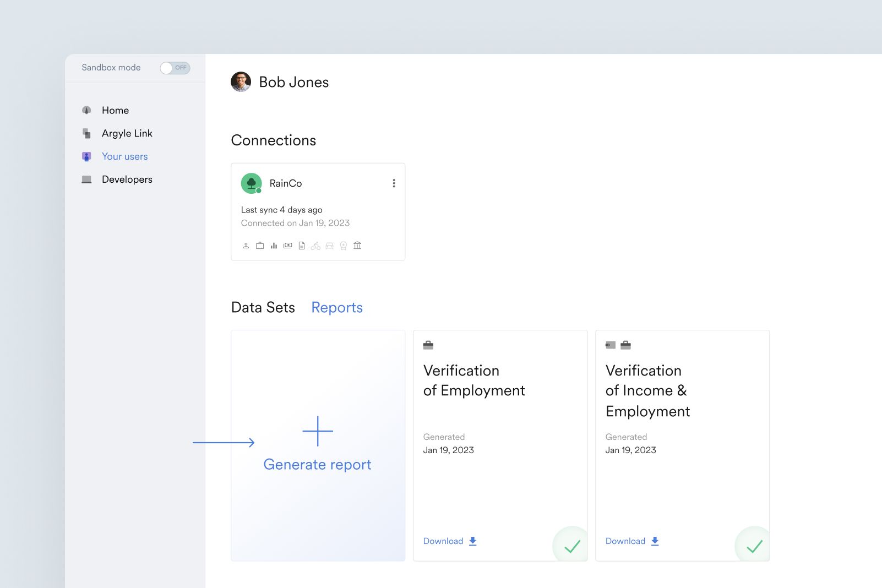Image resolution: width=882 pixels, height=588 pixels.
Task: Open the RainCo connection options menu
Action: tap(394, 183)
